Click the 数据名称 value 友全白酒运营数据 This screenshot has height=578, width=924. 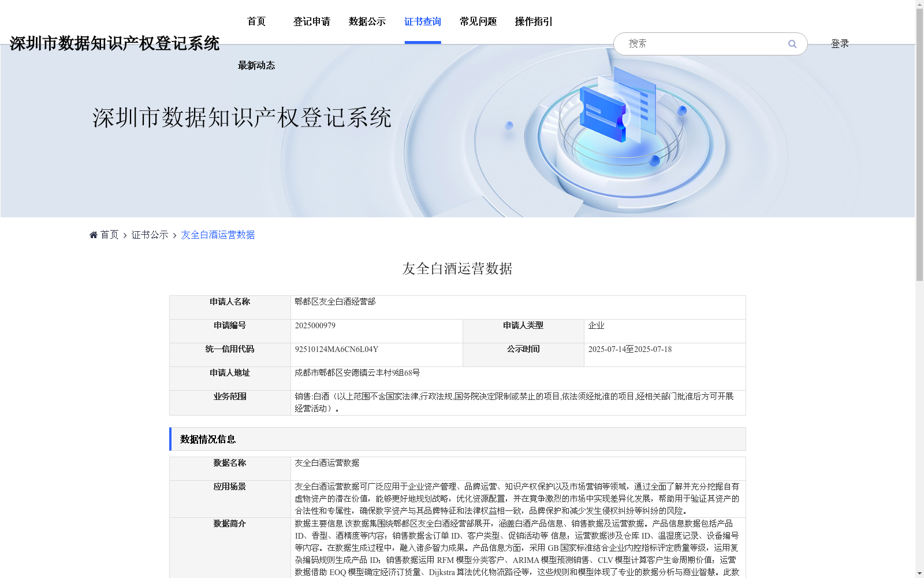[x=327, y=463]
